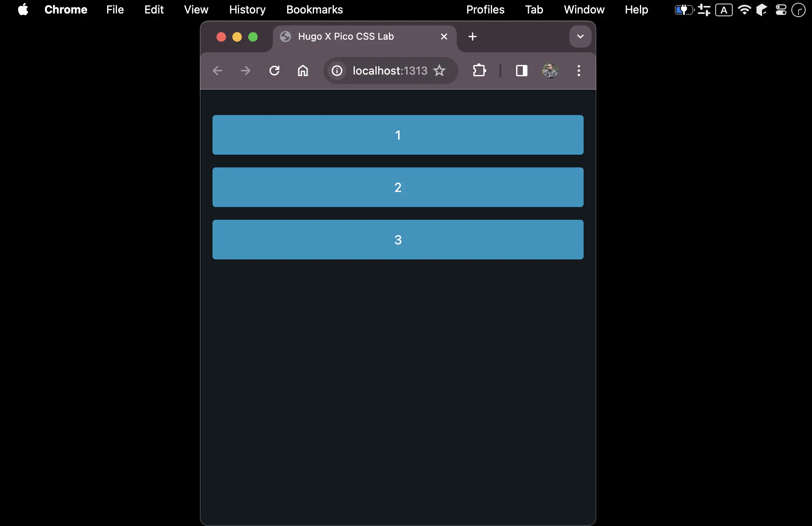The width and height of the screenshot is (812, 526).
Task: Click the site information lock icon
Action: click(337, 71)
